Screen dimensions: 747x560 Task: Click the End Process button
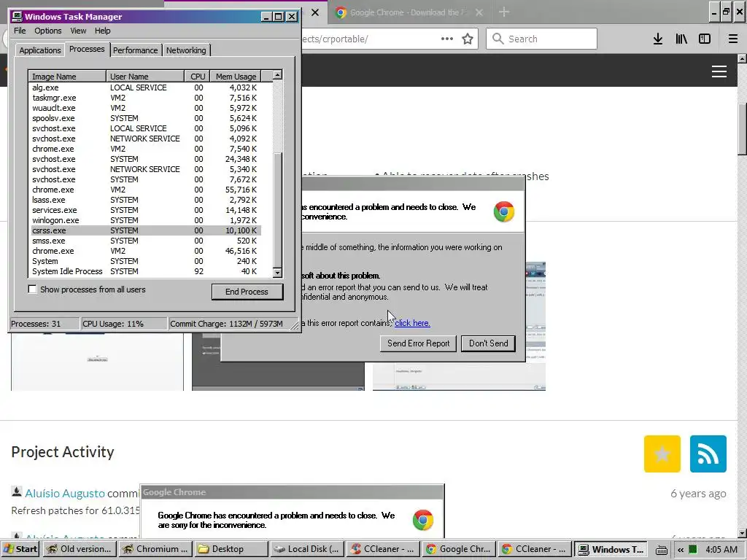pos(247,292)
